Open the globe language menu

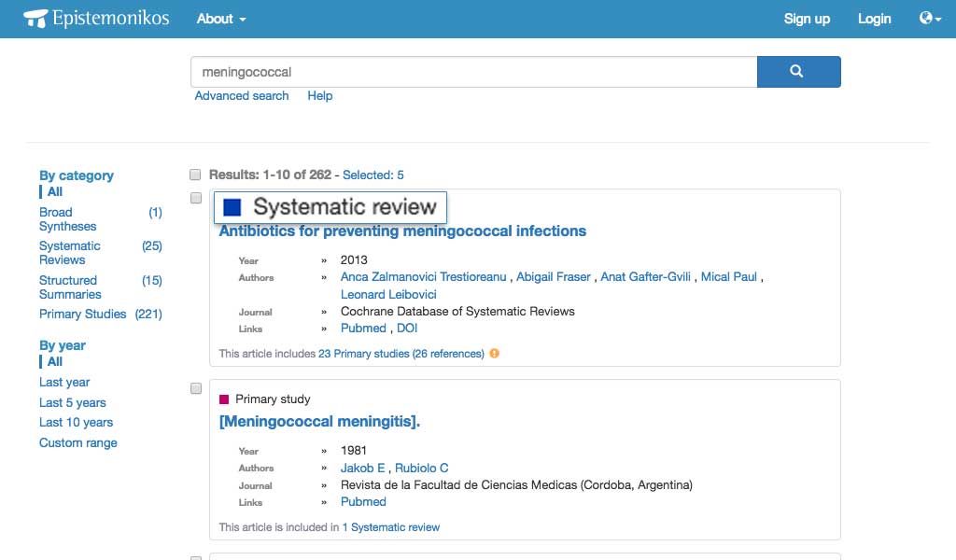coord(929,19)
